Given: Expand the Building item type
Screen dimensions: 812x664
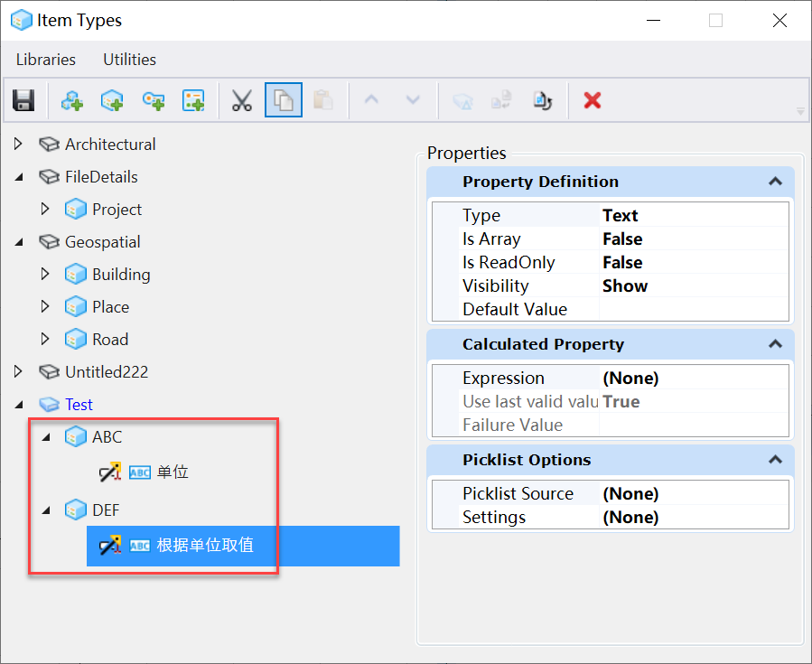Looking at the screenshot, I should click(46, 275).
